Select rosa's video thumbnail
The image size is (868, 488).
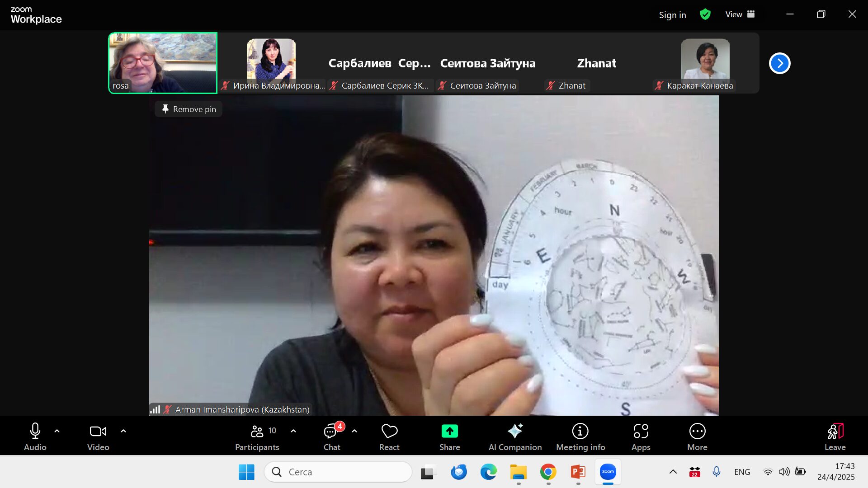point(163,63)
